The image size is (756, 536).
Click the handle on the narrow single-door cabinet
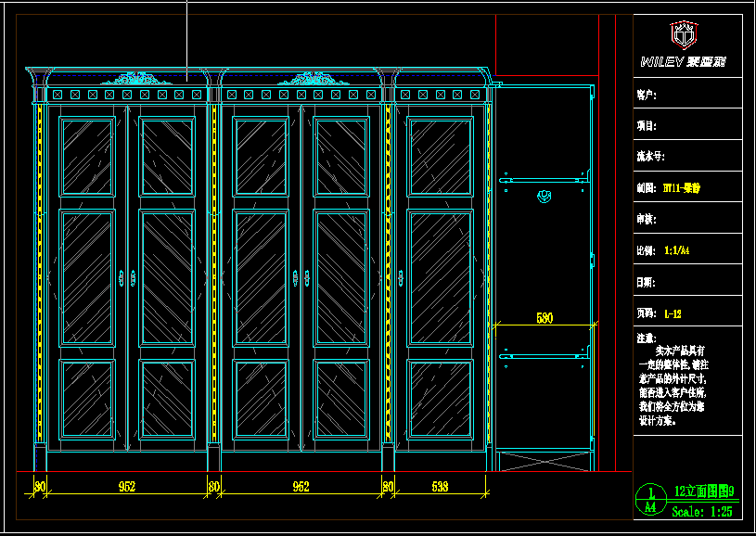[x=400, y=277]
